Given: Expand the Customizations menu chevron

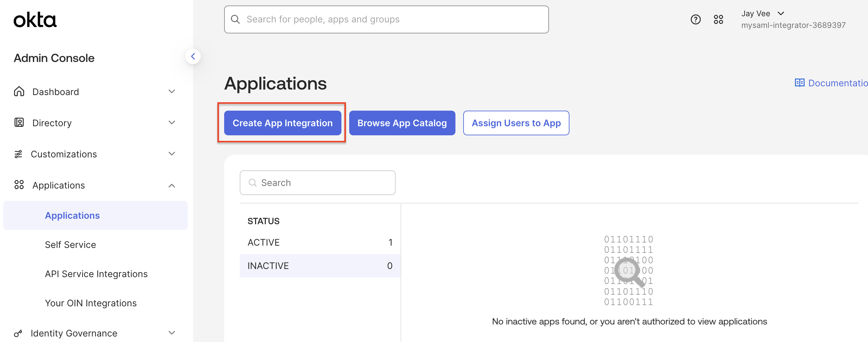Looking at the screenshot, I should [x=172, y=154].
